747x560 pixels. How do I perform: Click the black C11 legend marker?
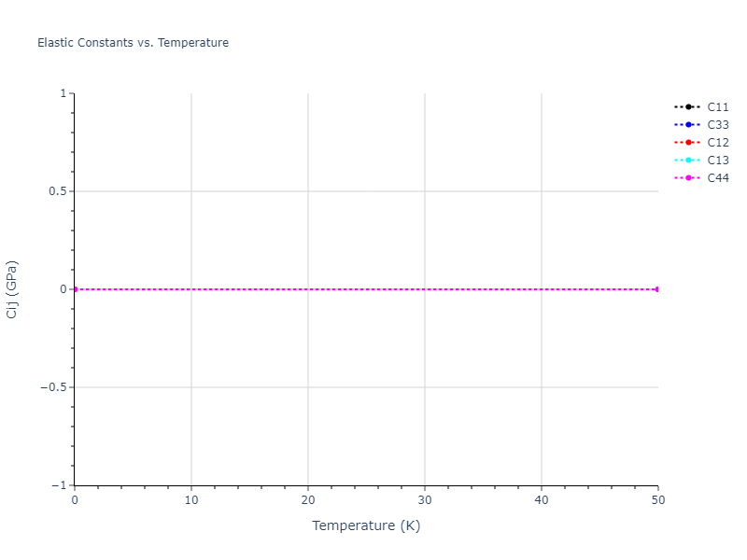point(688,106)
